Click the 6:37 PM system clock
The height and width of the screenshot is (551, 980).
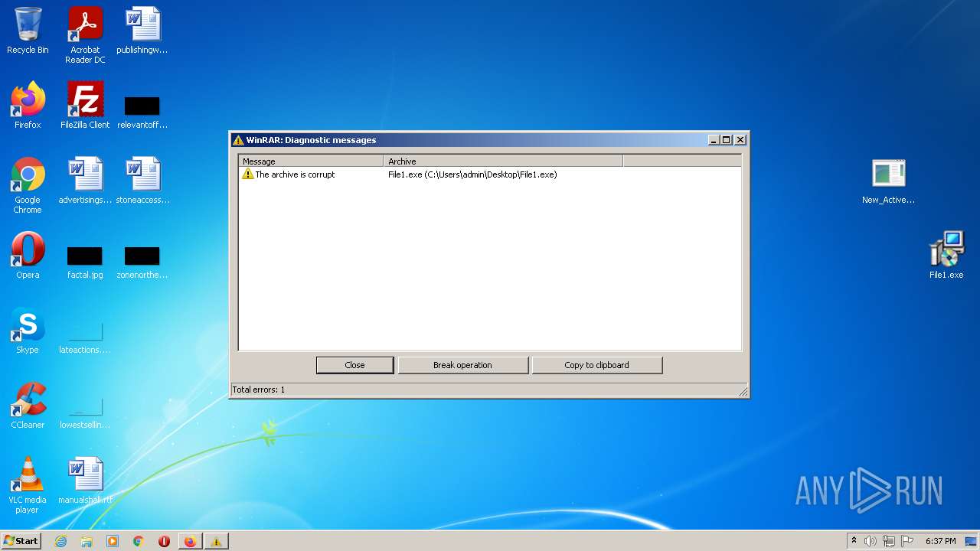(940, 541)
